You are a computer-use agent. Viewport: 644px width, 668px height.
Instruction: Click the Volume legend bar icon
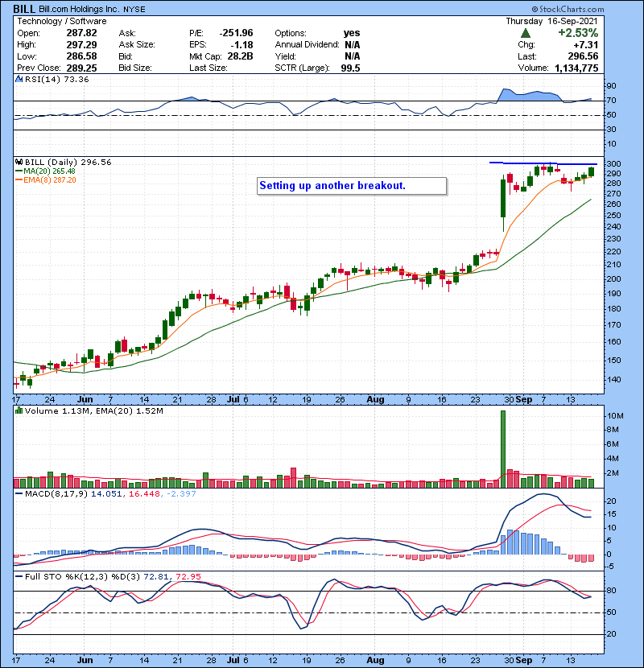point(19,410)
